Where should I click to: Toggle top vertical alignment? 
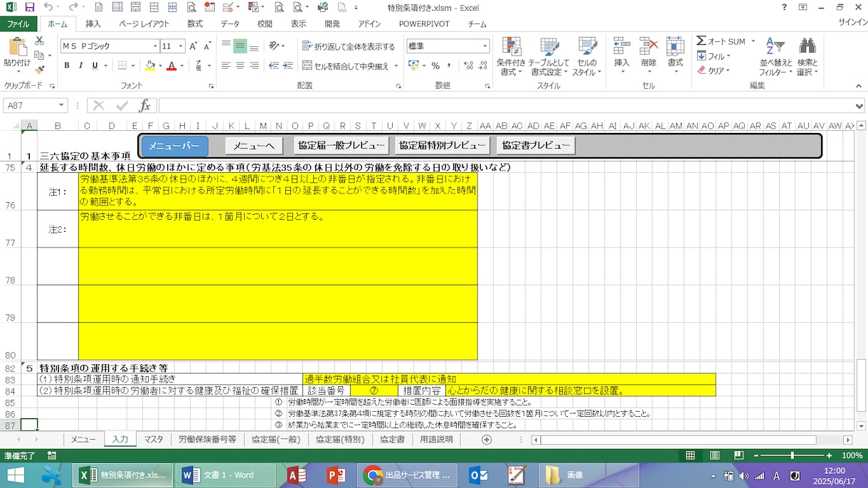(226, 46)
